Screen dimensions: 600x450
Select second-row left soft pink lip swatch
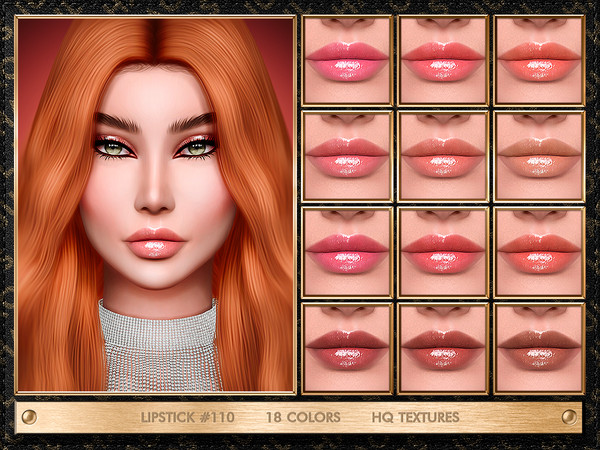pos(346,156)
